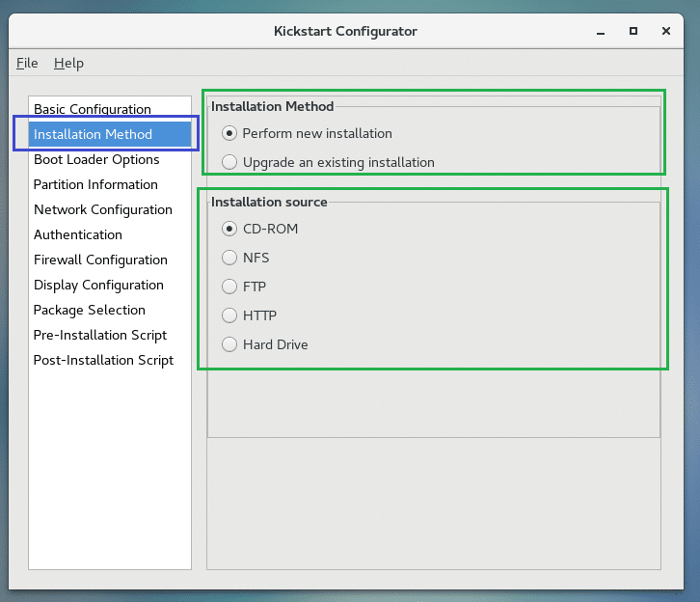
Task: Select CD-ROM as installation source
Action: pos(229,229)
